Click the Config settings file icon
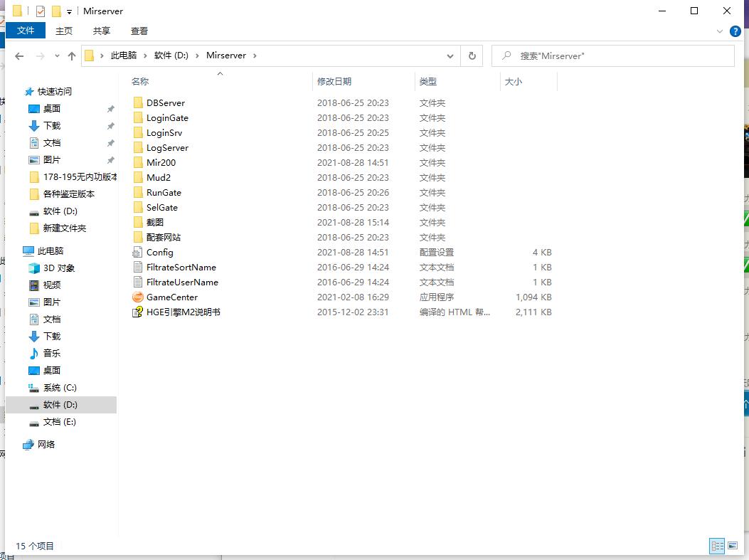Image resolution: width=749 pixels, height=560 pixels. 138,253
